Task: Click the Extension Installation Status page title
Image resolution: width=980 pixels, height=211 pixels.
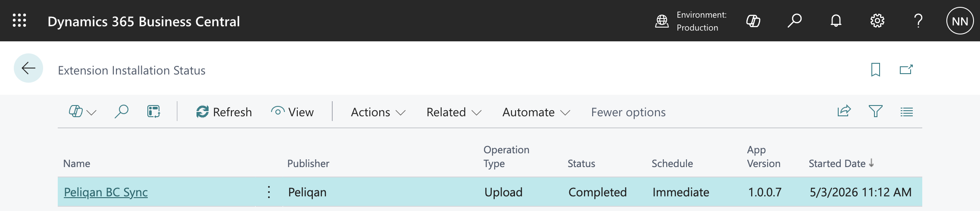Action: 131,70
